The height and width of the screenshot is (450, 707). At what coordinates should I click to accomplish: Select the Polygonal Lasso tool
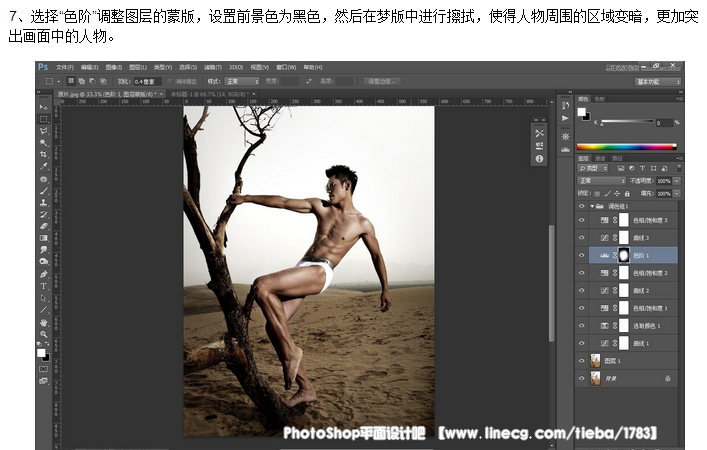tap(43, 131)
